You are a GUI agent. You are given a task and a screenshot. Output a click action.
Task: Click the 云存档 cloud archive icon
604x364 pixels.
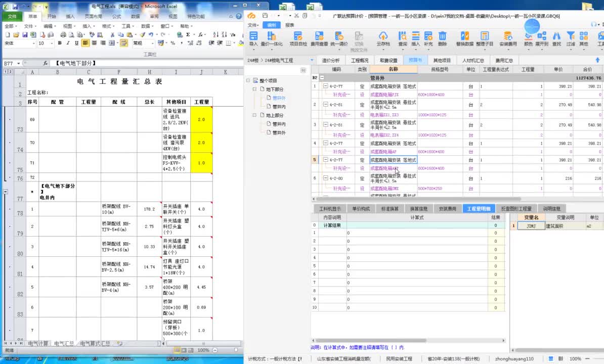pyautogui.click(x=383, y=39)
